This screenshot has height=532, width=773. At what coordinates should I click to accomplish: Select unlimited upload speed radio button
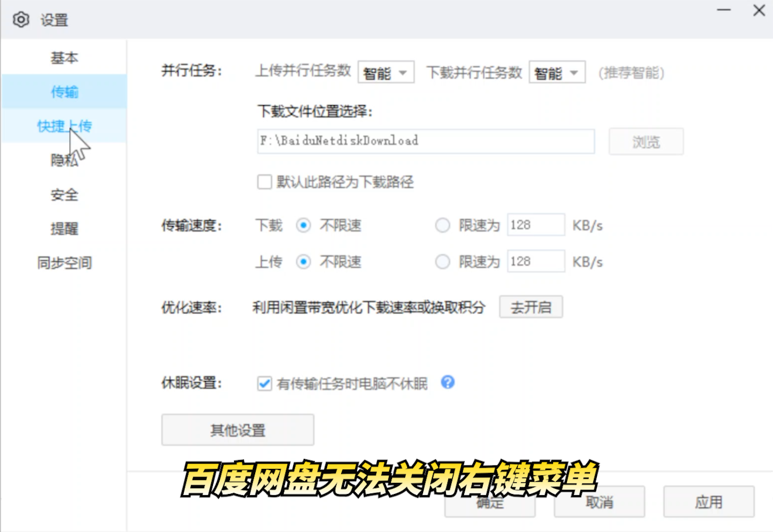coord(303,262)
